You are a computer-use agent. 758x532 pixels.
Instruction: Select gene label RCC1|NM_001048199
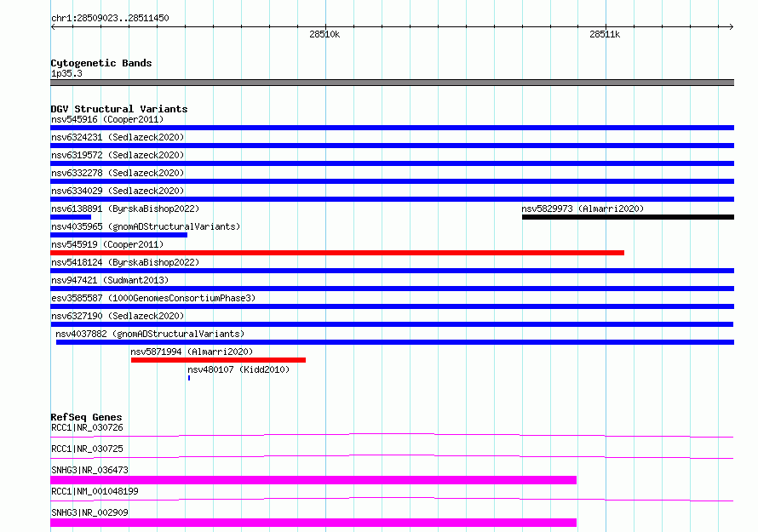tap(95, 491)
